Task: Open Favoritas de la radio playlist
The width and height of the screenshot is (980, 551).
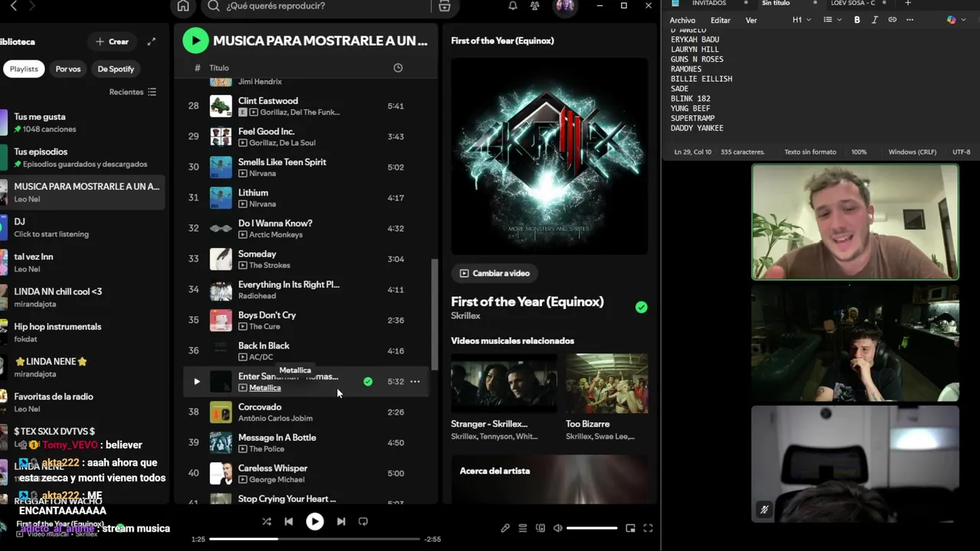Action: click(x=84, y=402)
